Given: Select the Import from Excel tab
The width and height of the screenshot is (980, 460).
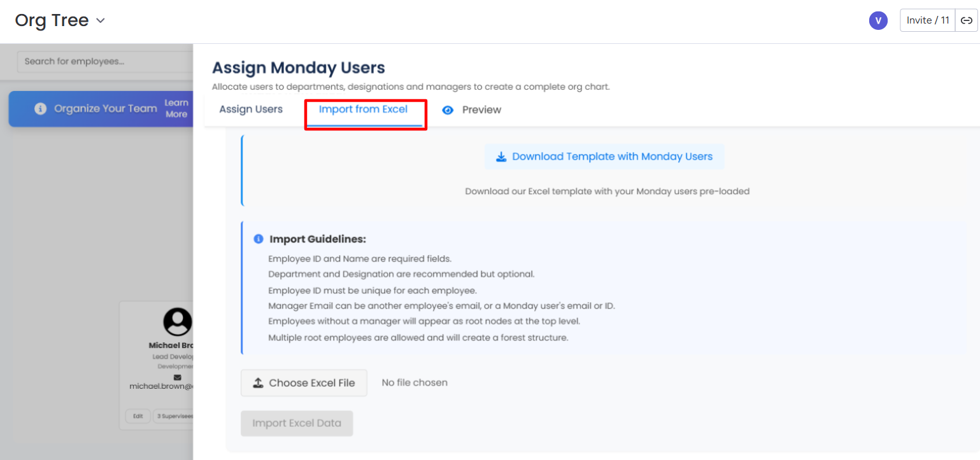Looking at the screenshot, I should [x=363, y=109].
